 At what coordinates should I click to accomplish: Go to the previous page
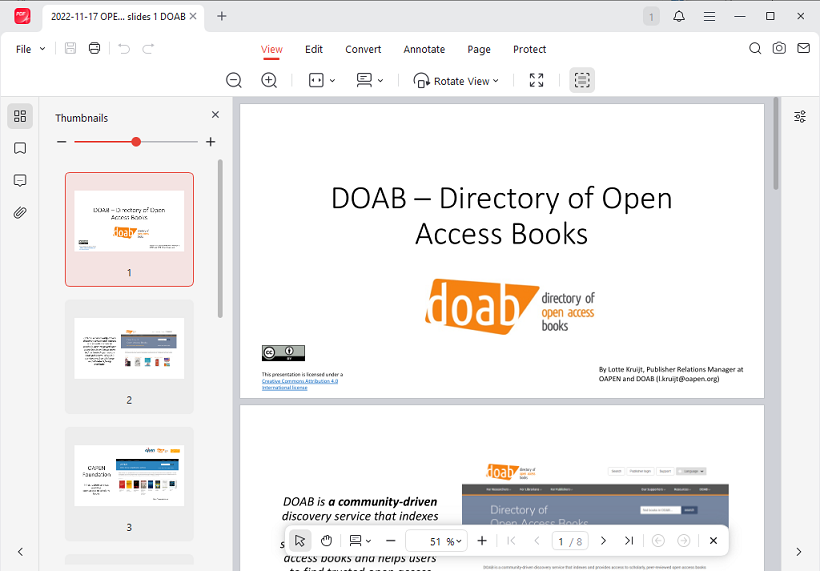coord(537,541)
